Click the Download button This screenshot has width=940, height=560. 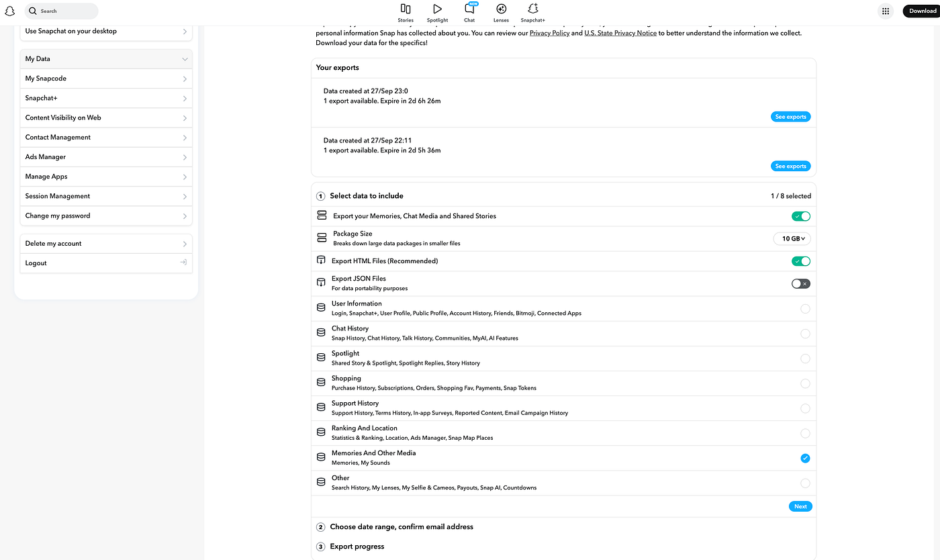point(923,11)
